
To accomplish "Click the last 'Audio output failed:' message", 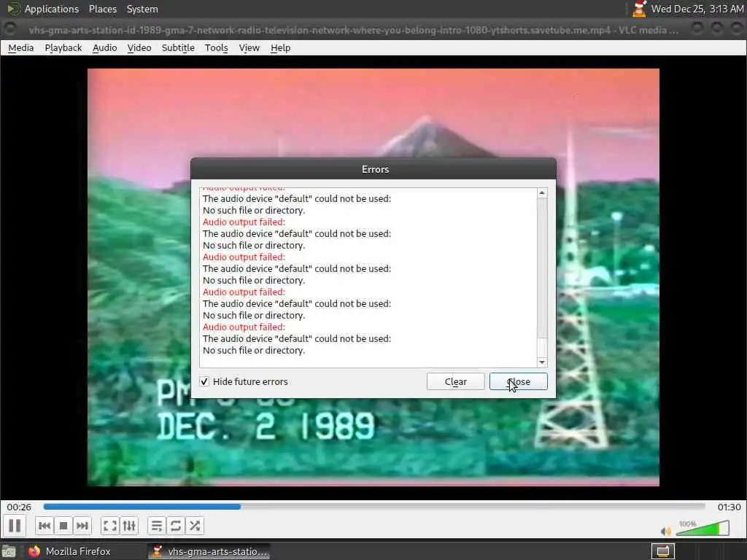I will pyautogui.click(x=244, y=327).
